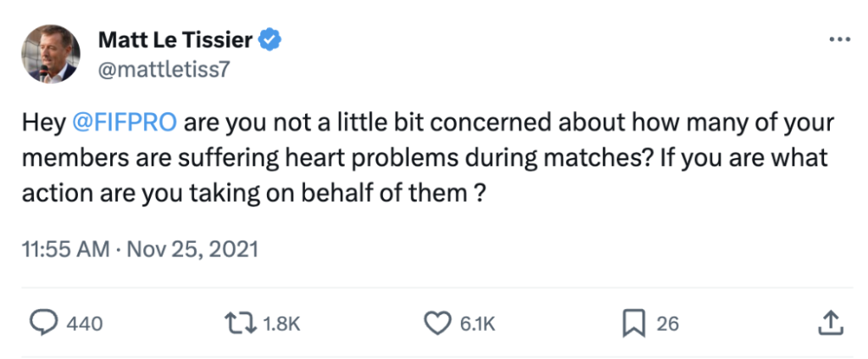Screen dimensions: 868x359
Task: Retweet using the repost arrows icon
Action: pyautogui.click(x=241, y=323)
